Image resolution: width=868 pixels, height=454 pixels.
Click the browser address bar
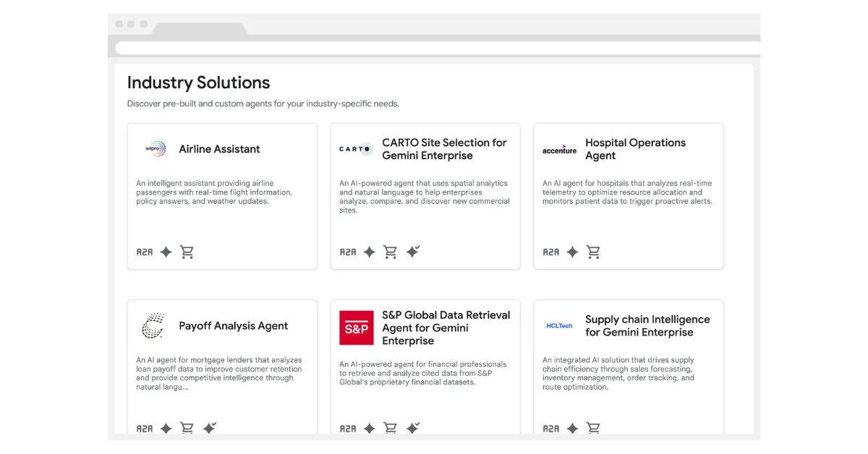tap(434, 46)
